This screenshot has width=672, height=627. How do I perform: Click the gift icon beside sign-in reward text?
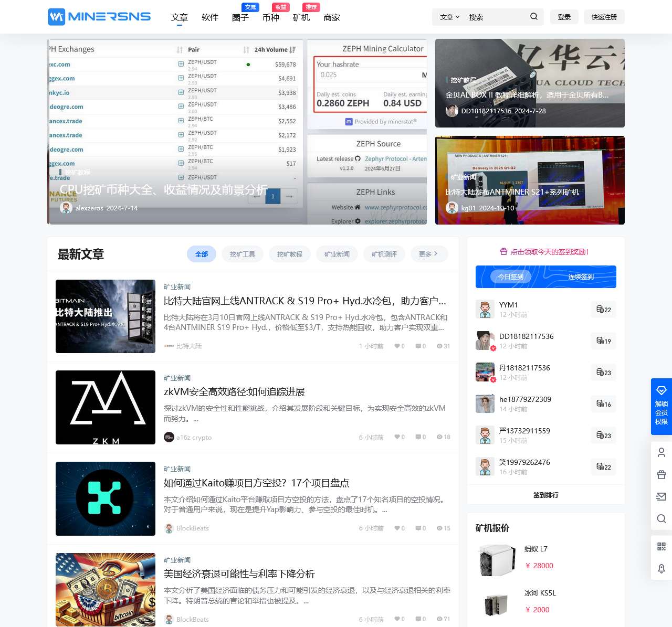(504, 252)
